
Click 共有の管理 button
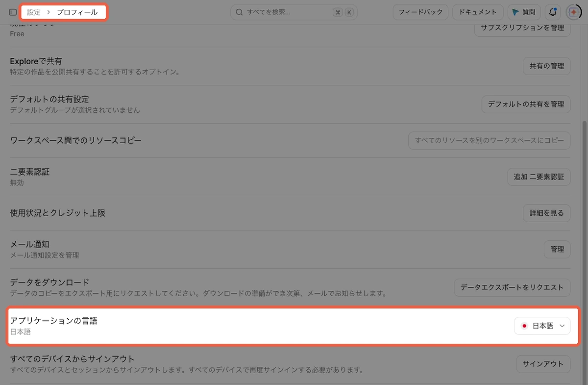click(x=547, y=66)
